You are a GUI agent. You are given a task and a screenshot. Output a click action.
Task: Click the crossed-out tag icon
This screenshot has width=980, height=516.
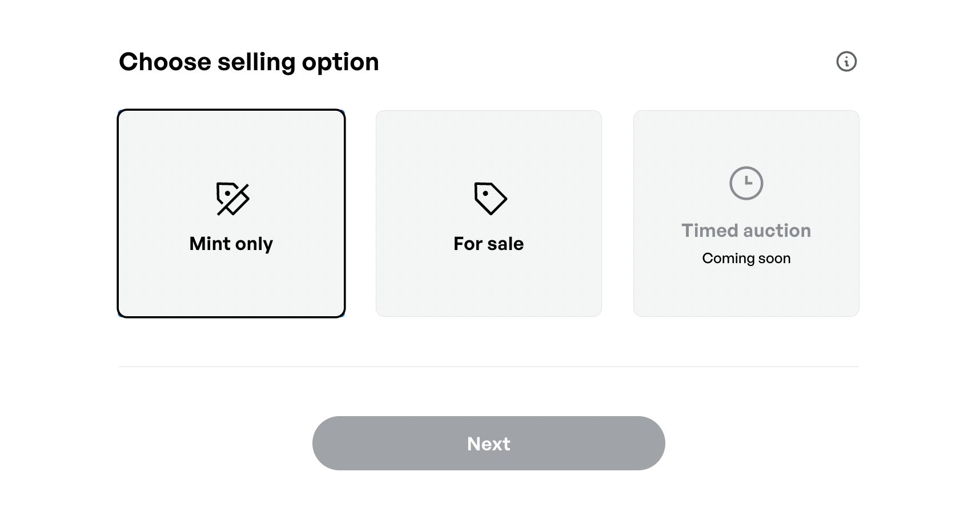pos(232,199)
